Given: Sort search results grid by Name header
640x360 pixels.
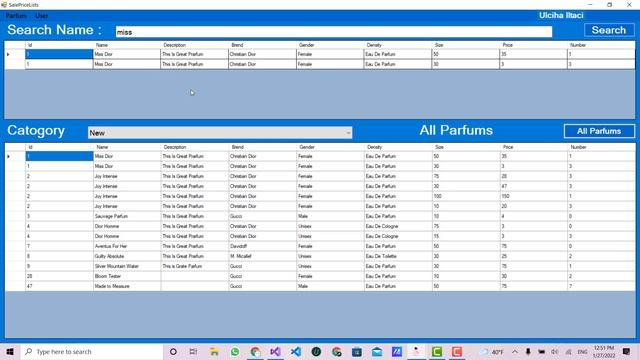Looking at the screenshot, I should (102, 45).
